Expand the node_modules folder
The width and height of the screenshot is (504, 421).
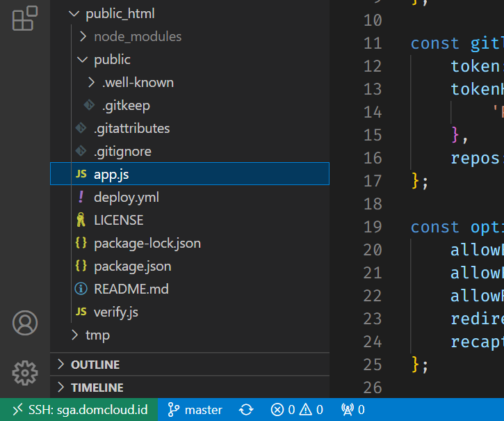pyautogui.click(x=137, y=36)
